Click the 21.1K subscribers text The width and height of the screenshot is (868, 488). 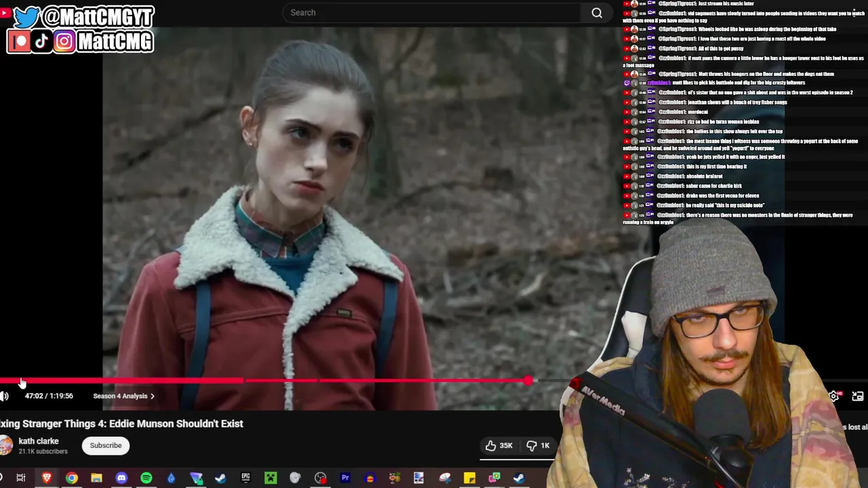43,451
